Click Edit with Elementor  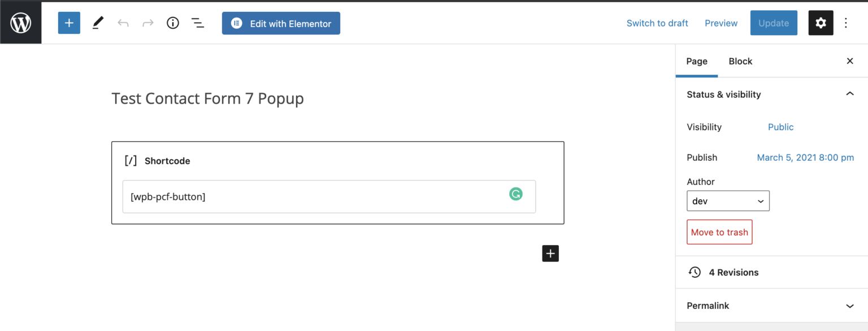281,23
